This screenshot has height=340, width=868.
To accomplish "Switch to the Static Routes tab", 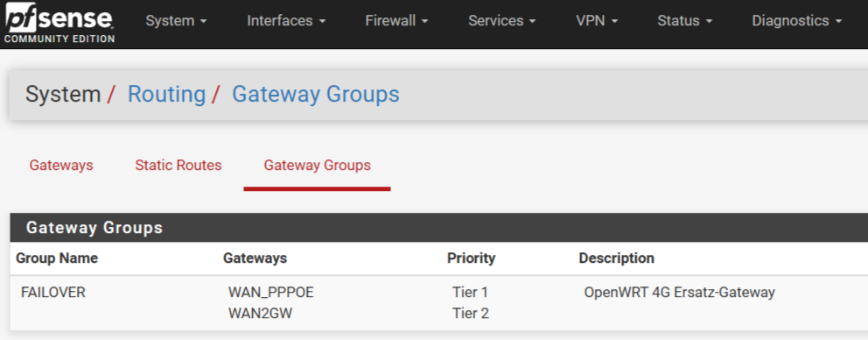I will tap(178, 166).
